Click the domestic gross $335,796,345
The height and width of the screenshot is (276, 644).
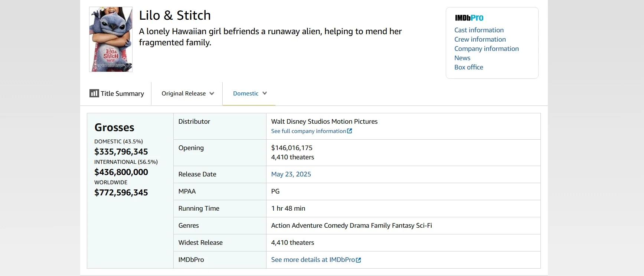tap(121, 152)
